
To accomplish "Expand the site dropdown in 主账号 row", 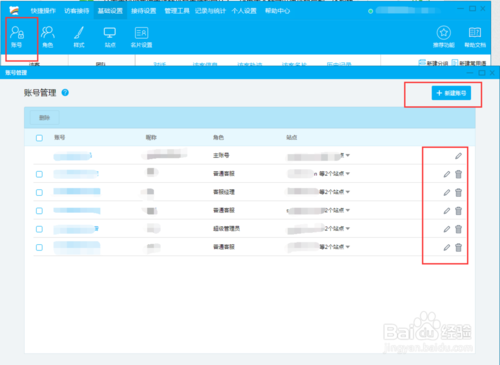I will click(x=348, y=155).
